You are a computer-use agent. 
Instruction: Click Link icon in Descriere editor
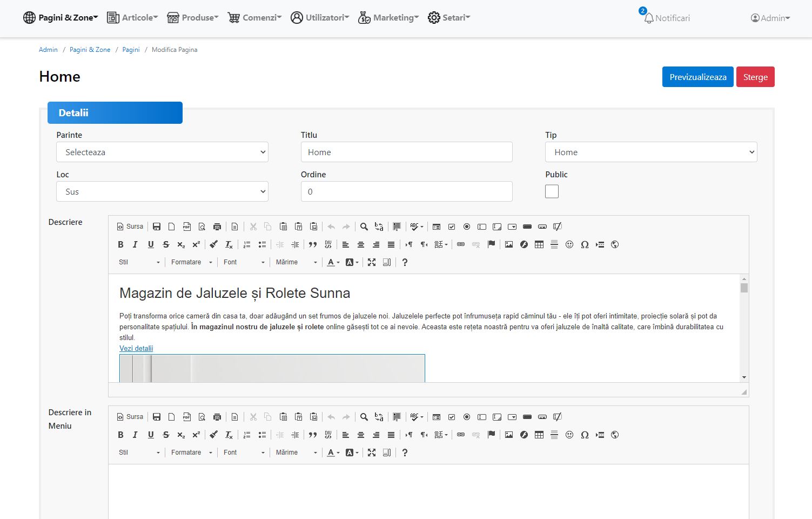(x=461, y=244)
